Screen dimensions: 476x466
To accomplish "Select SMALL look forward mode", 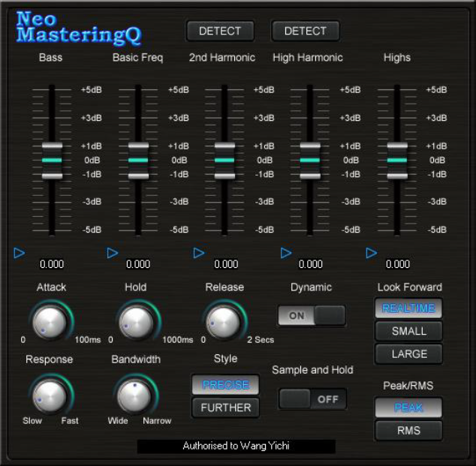I will (408, 331).
